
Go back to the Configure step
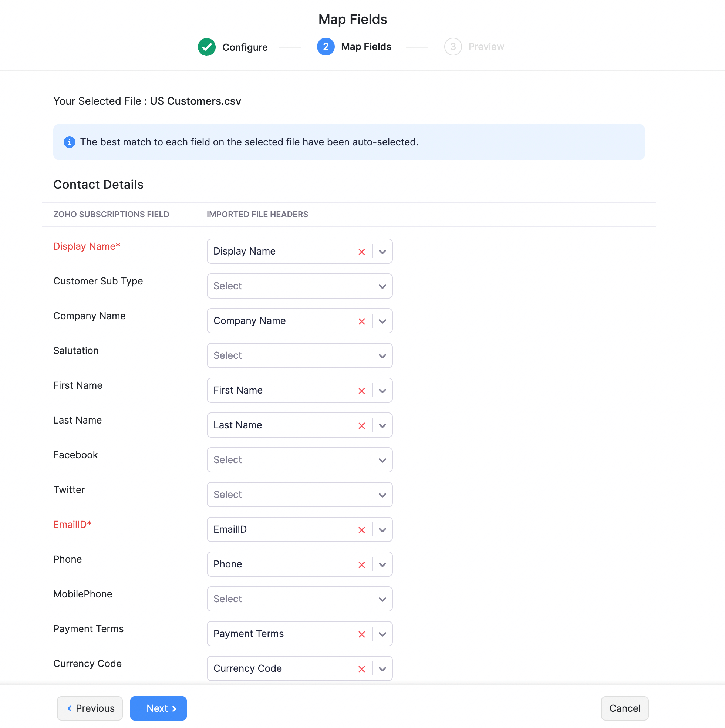tap(233, 47)
